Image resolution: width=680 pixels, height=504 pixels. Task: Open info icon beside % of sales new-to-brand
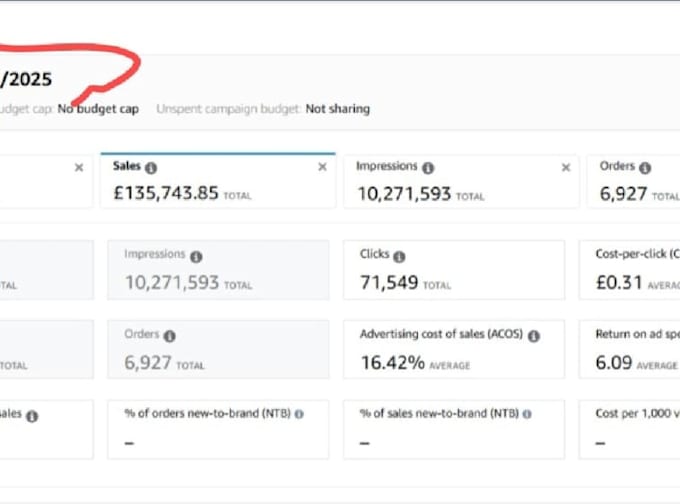tap(527, 414)
